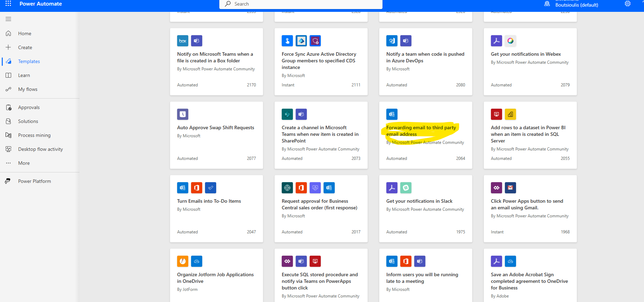Open 'Create a channel in Microsoft Teams' template
The height and width of the screenshot is (302, 644).
(320, 134)
